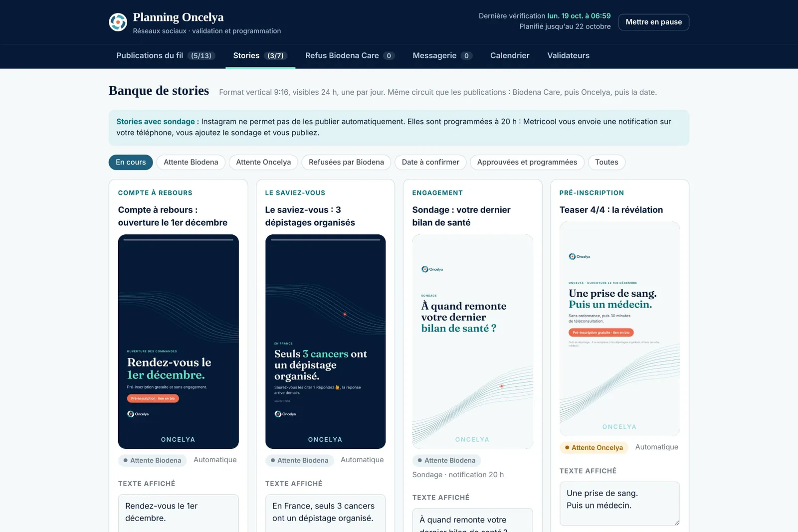798x532 pixels.
Task: Filter by Attente Biodena chip
Action: pos(191,162)
